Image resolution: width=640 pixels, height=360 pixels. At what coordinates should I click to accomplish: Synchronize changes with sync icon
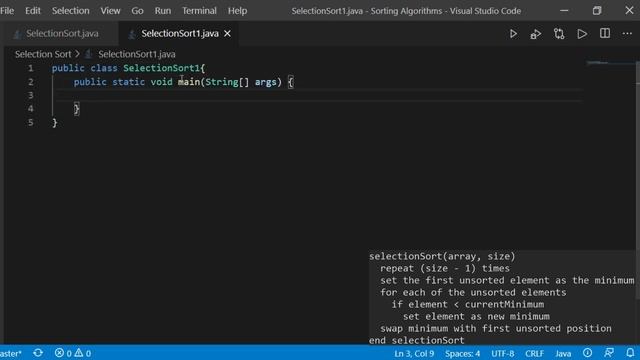click(x=38, y=353)
